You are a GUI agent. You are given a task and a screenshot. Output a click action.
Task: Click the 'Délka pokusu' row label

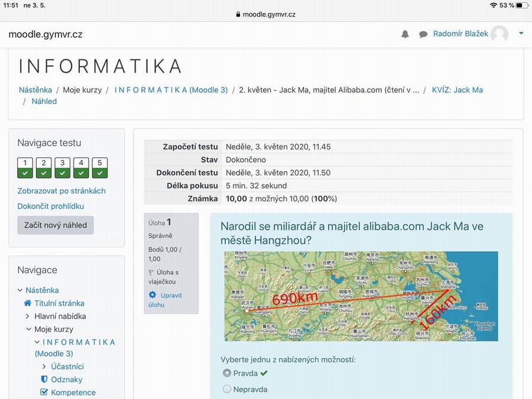pos(192,186)
